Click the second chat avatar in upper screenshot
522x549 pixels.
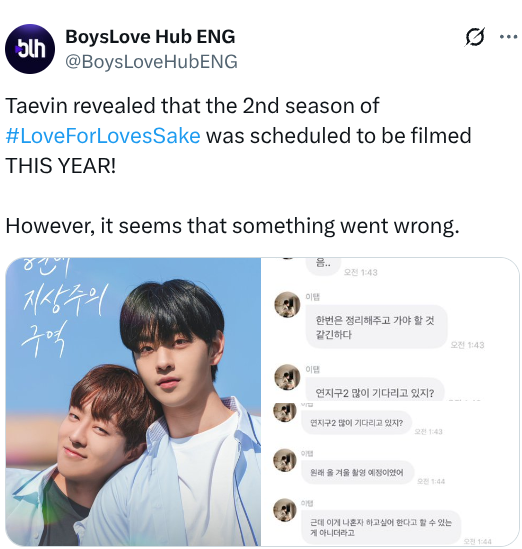pyautogui.click(x=287, y=377)
